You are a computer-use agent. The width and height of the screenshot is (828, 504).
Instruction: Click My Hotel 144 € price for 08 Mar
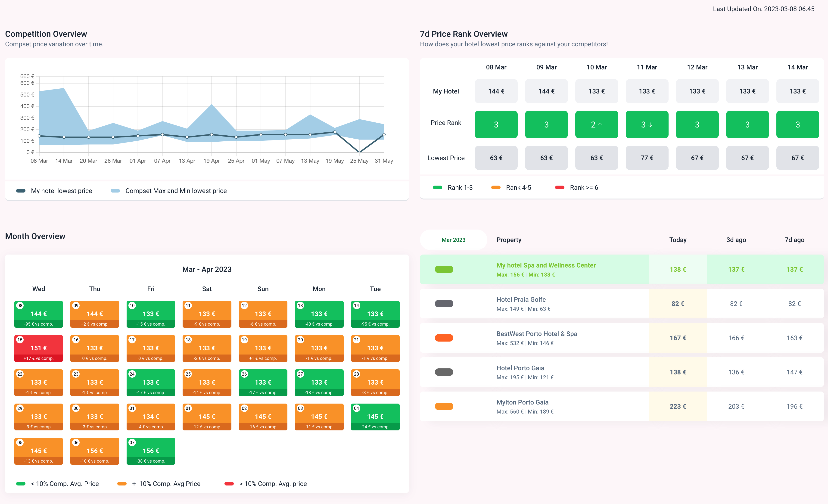[x=496, y=91]
